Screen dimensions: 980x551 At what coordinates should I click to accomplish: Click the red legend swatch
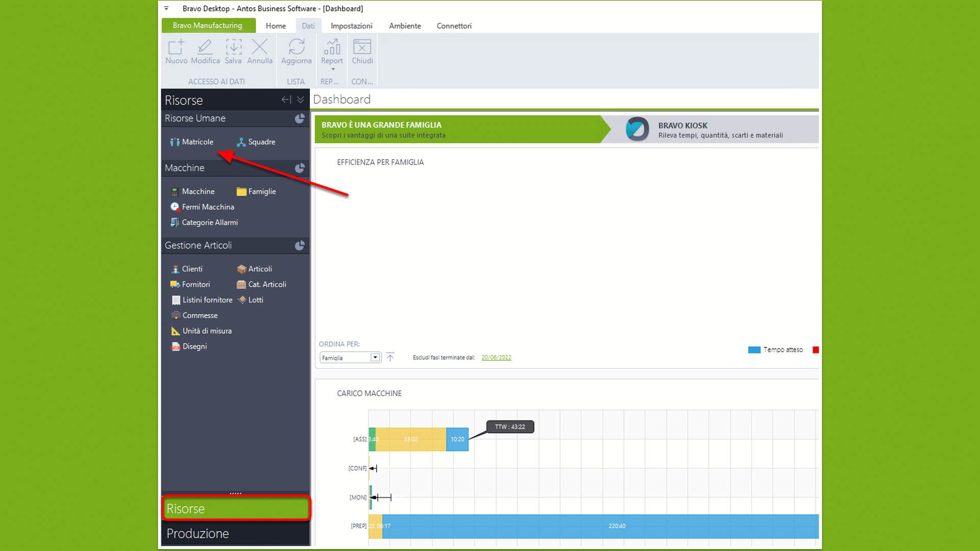[x=816, y=350]
